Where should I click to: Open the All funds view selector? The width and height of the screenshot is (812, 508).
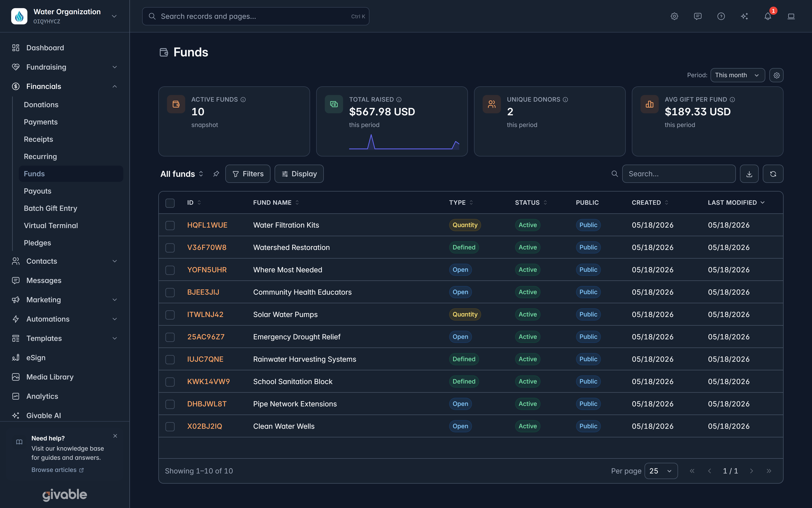click(182, 174)
